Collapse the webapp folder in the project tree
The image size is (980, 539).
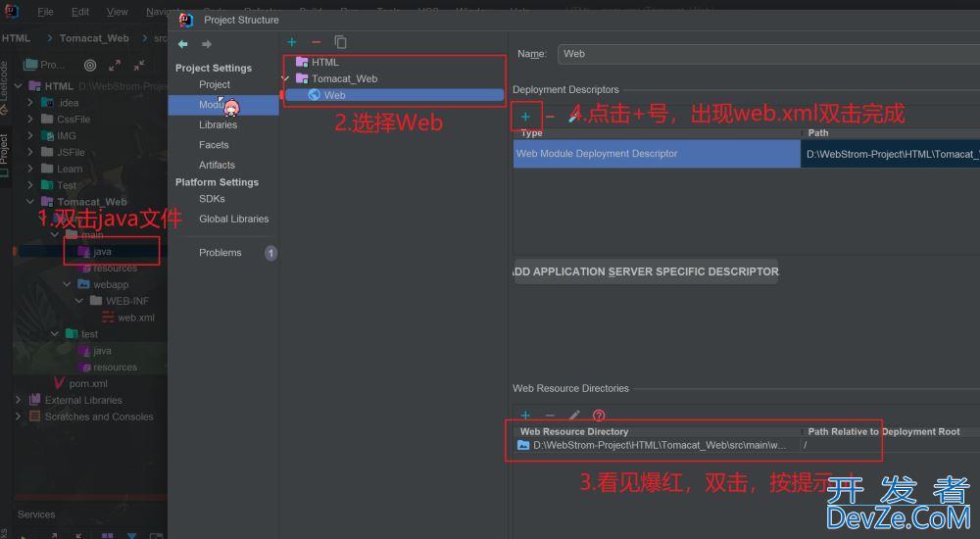pyautogui.click(x=67, y=284)
